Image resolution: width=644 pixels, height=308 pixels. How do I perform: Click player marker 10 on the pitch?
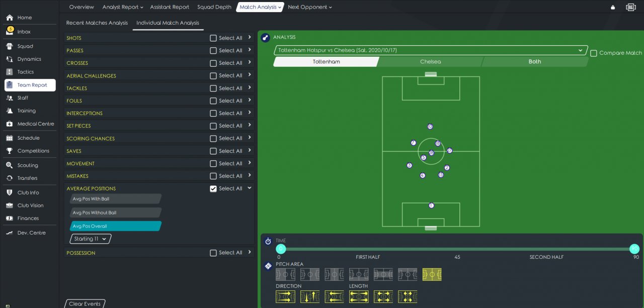430,127
